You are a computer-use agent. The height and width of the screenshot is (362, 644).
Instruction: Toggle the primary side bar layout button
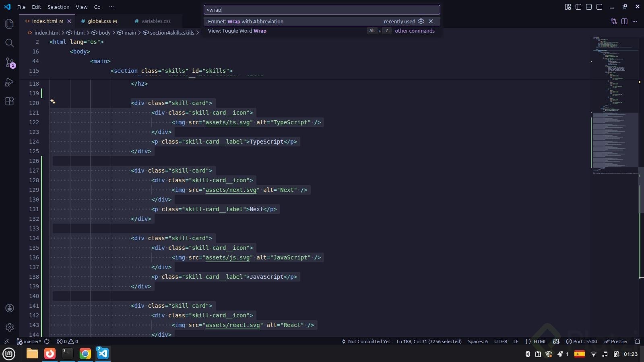coord(578,7)
